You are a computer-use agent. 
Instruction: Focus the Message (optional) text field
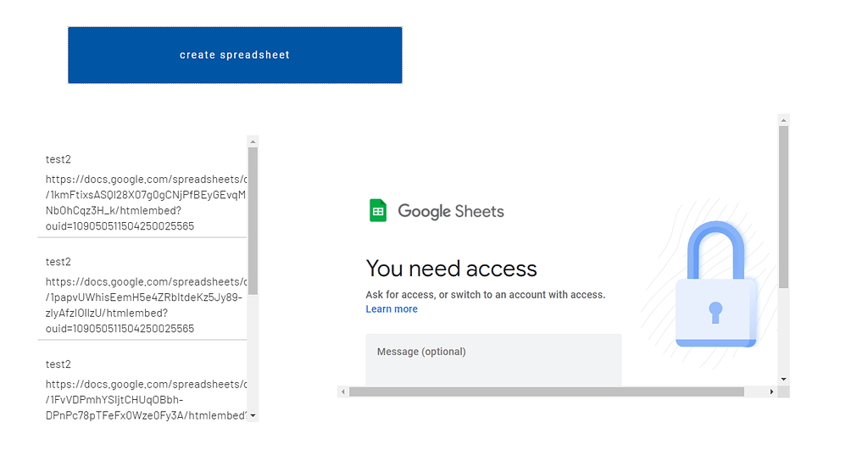click(493, 359)
